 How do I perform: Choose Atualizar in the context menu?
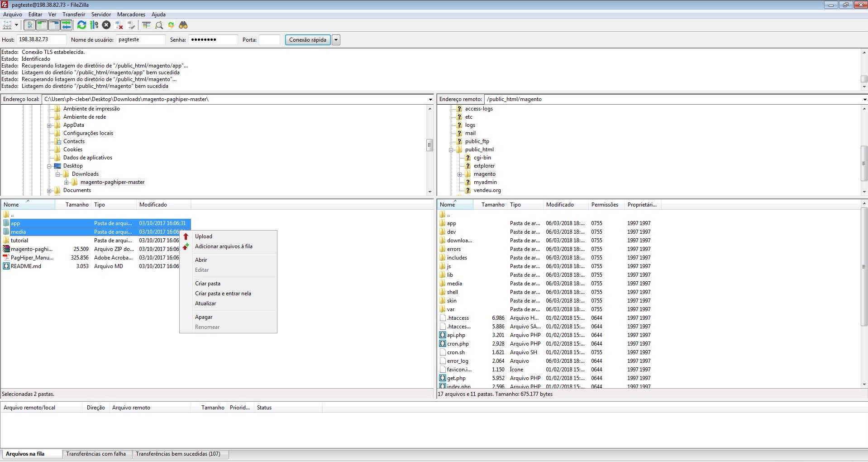click(x=228, y=303)
